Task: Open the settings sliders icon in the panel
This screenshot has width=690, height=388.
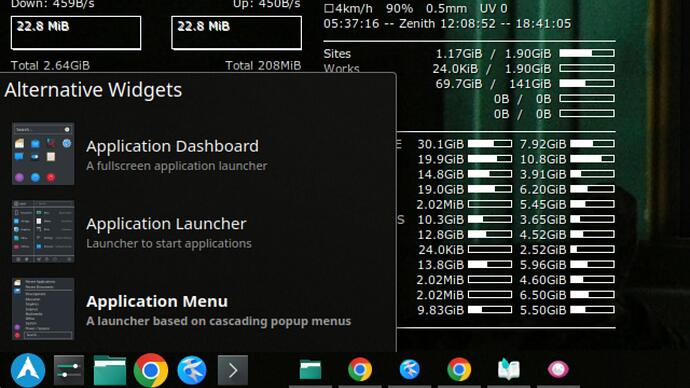Action: coord(69,370)
